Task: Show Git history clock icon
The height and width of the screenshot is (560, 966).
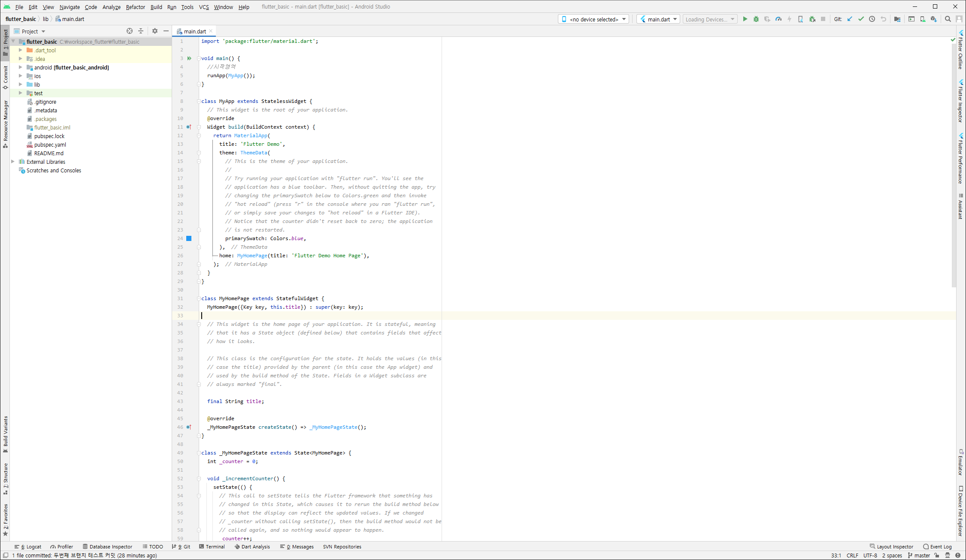Action: pyautogui.click(x=872, y=19)
